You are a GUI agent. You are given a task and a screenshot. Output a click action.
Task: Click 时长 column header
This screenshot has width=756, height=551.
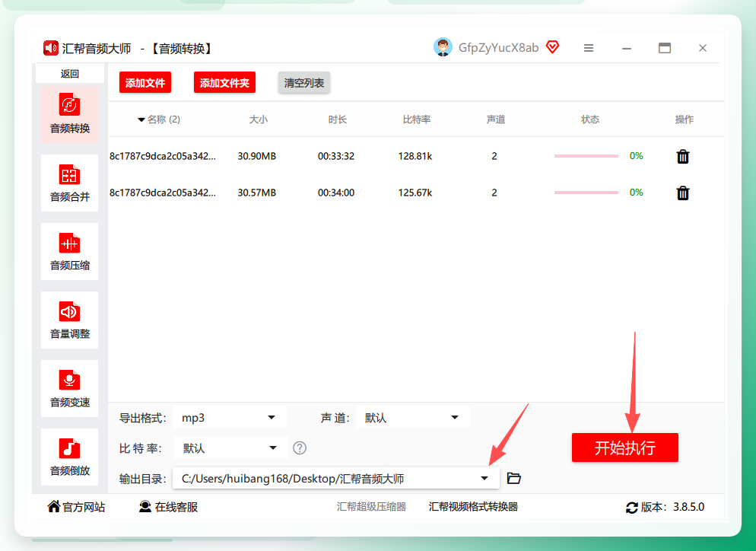(337, 119)
